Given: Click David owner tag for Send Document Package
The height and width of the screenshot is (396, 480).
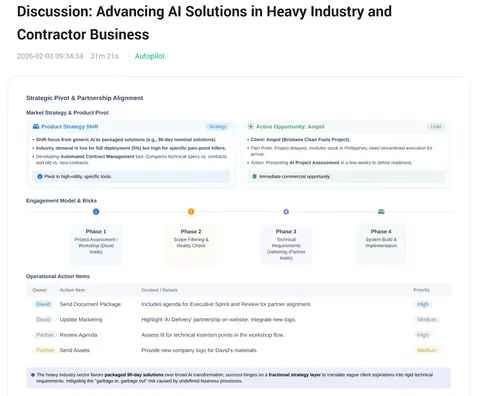Looking at the screenshot, I should (43, 304).
